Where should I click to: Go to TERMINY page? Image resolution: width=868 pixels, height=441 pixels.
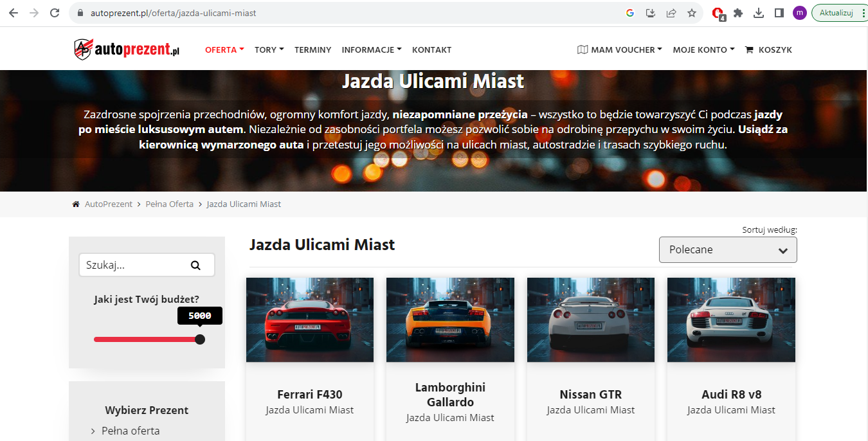coord(313,50)
